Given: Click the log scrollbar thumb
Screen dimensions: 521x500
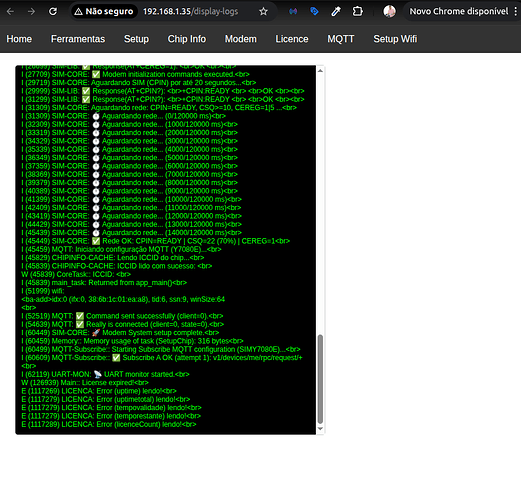Looking at the screenshot, I should click(x=320, y=379).
